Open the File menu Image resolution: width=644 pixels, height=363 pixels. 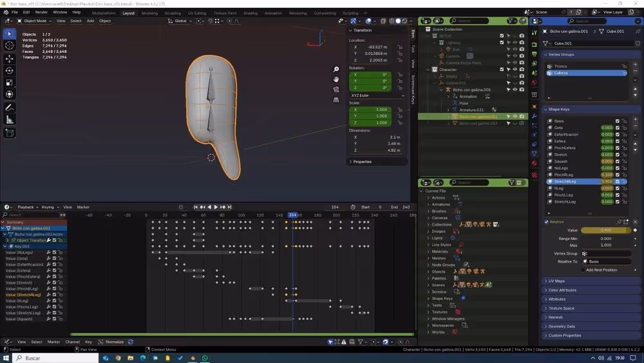(15, 13)
